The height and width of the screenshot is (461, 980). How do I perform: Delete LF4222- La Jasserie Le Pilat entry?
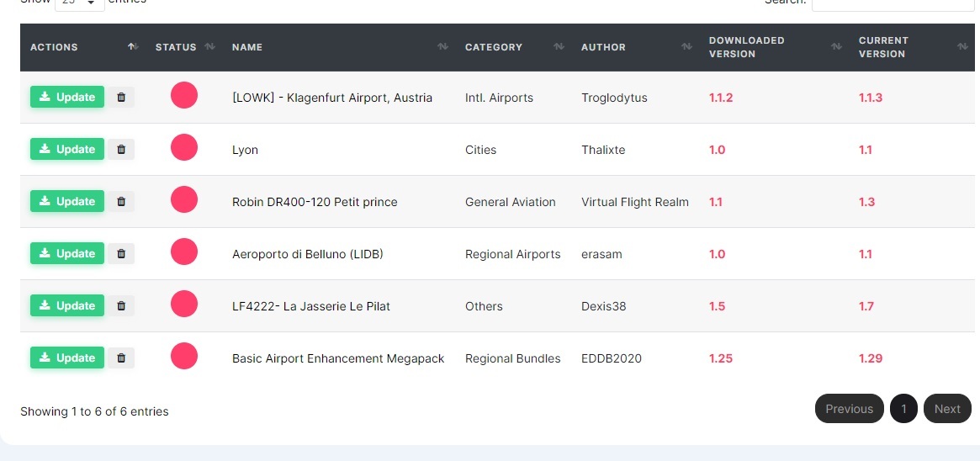[121, 306]
